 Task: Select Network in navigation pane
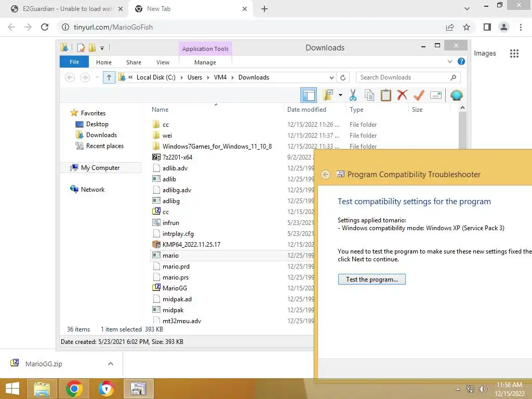[x=92, y=189]
